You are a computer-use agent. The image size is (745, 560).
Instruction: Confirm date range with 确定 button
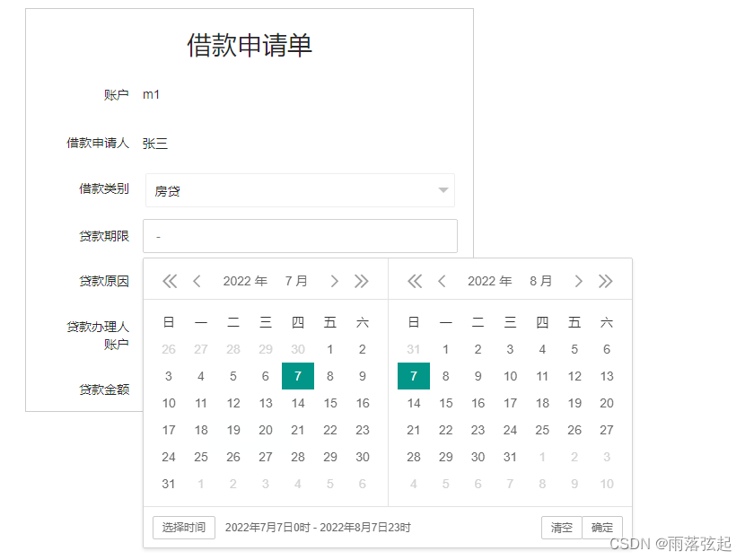602,528
